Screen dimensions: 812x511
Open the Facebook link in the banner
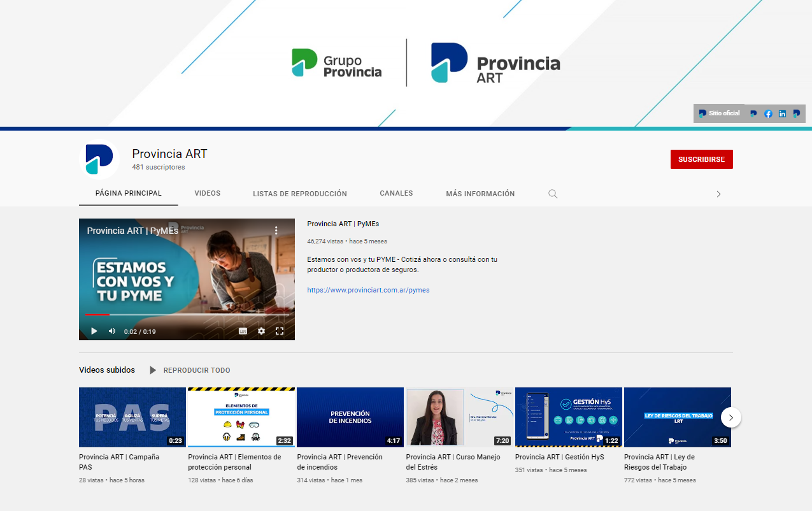click(768, 113)
